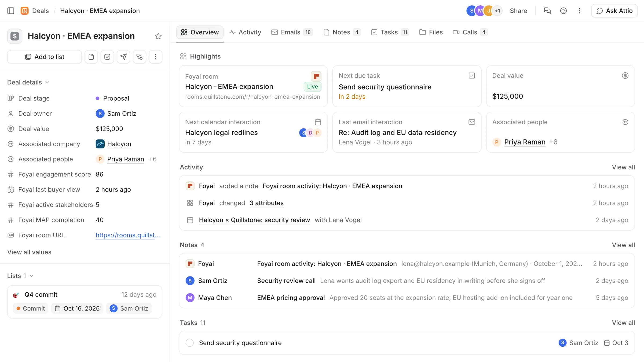Open Security review call note by Sam Ortiz

(407, 281)
